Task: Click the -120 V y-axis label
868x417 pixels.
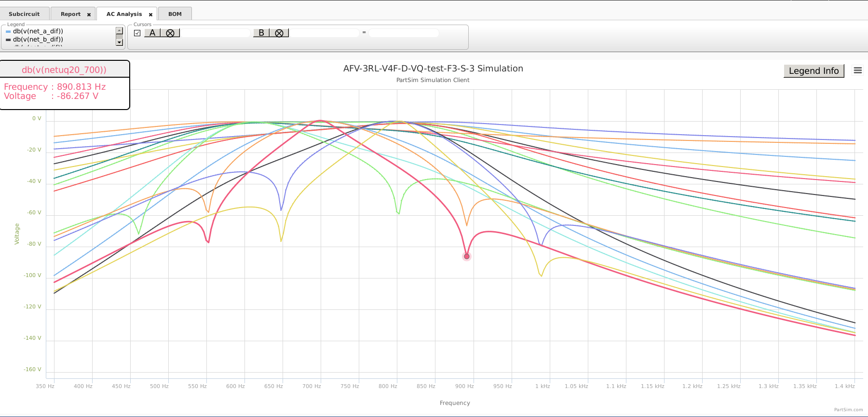Action: tap(32, 306)
